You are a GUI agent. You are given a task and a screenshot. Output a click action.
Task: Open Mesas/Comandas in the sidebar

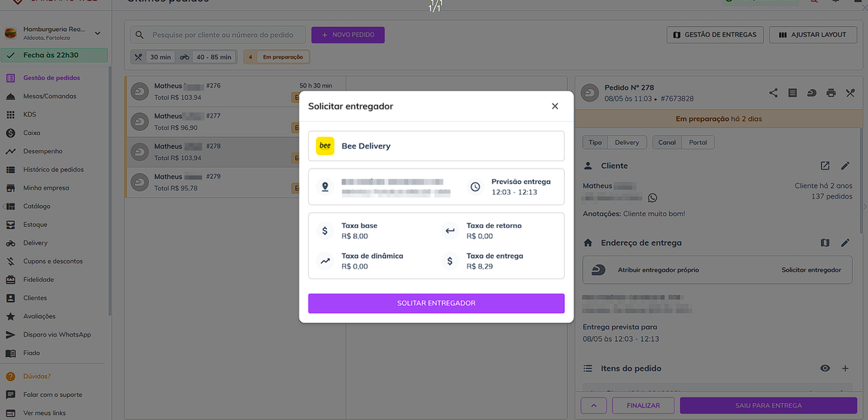[49, 96]
